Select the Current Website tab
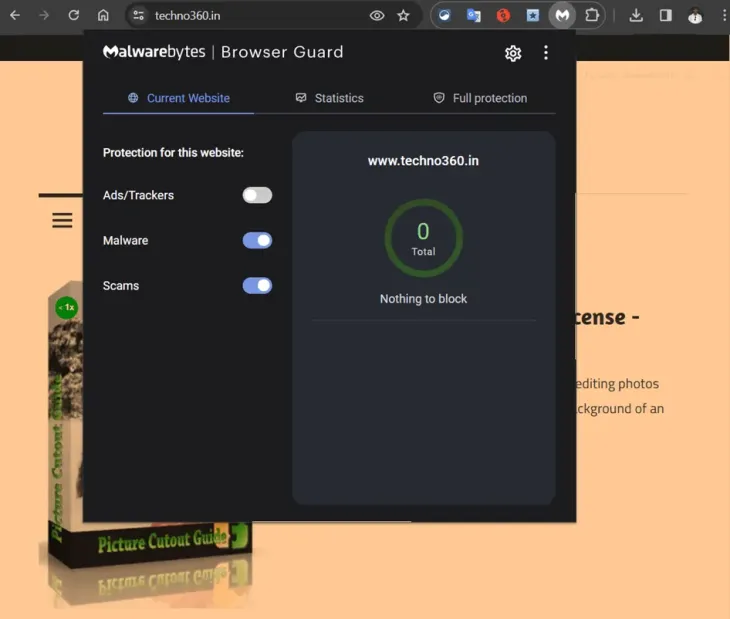 pyautogui.click(x=178, y=98)
